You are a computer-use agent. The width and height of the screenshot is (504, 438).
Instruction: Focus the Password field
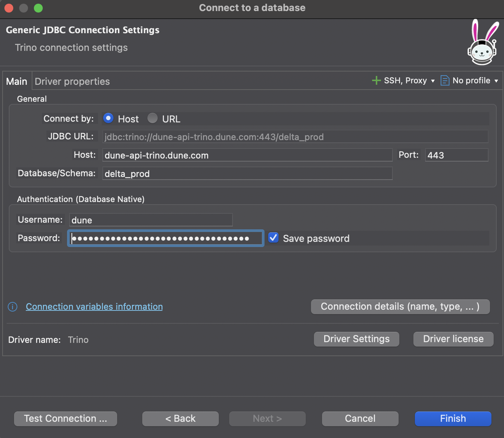pyautogui.click(x=166, y=238)
